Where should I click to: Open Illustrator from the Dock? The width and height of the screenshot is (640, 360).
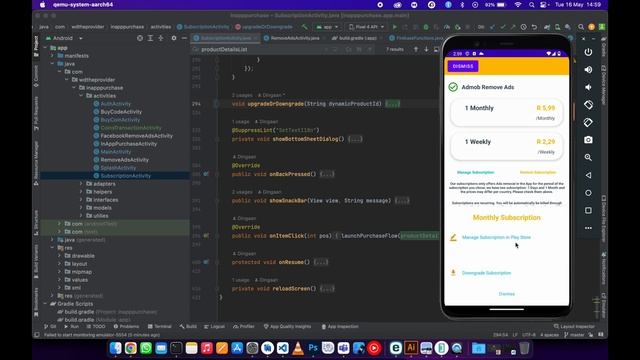coord(411,348)
